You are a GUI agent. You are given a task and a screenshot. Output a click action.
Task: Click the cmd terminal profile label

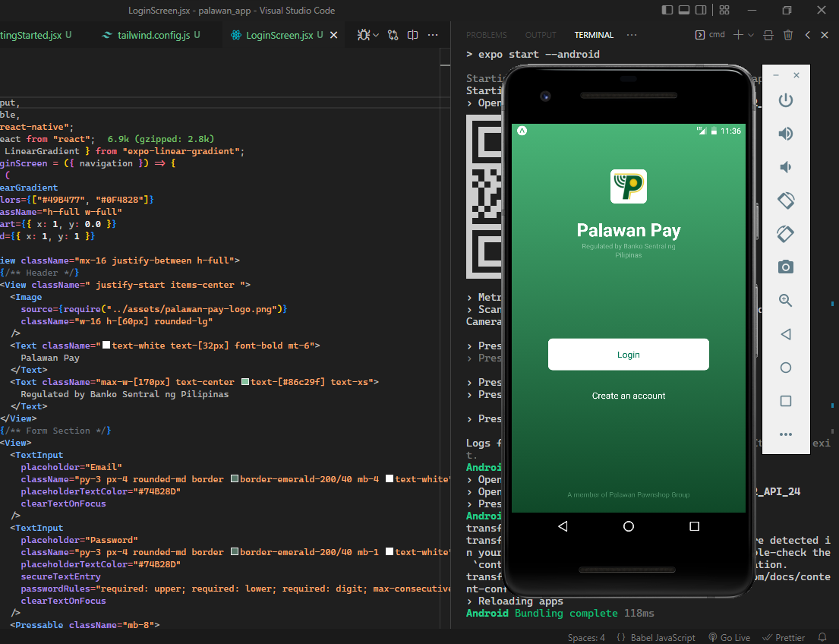tap(710, 35)
